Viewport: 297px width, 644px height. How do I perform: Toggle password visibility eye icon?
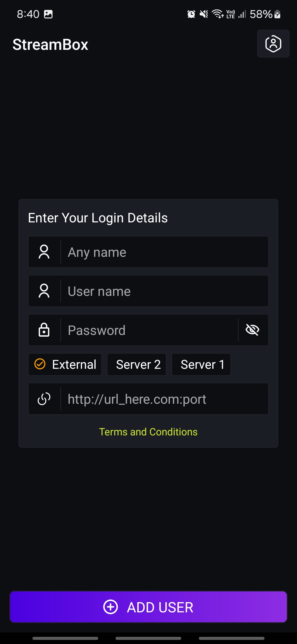tap(252, 330)
